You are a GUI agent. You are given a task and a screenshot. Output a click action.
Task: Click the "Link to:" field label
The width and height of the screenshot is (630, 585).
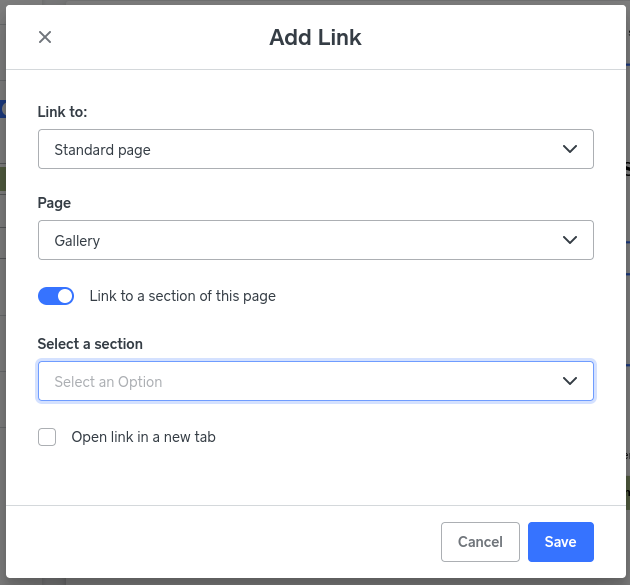63,111
